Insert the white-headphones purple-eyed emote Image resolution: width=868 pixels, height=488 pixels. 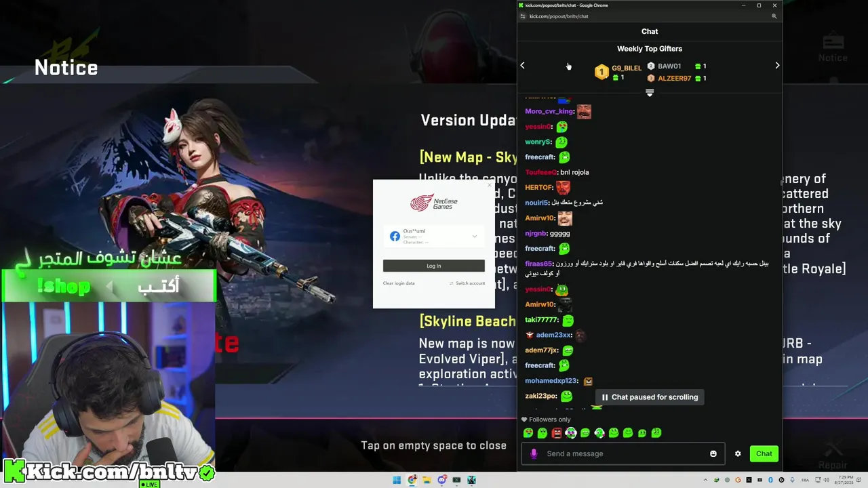pos(571,433)
